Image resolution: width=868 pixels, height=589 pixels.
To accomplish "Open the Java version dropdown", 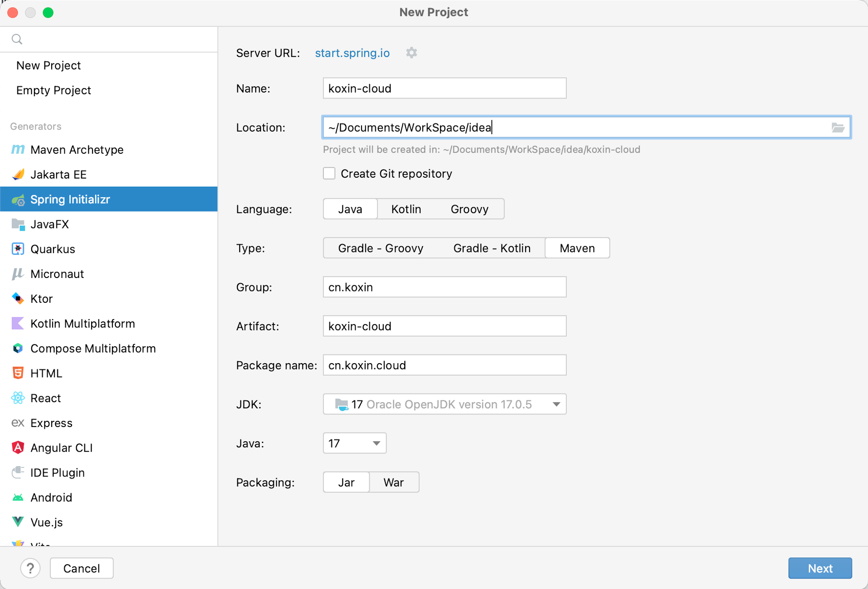I will [355, 443].
